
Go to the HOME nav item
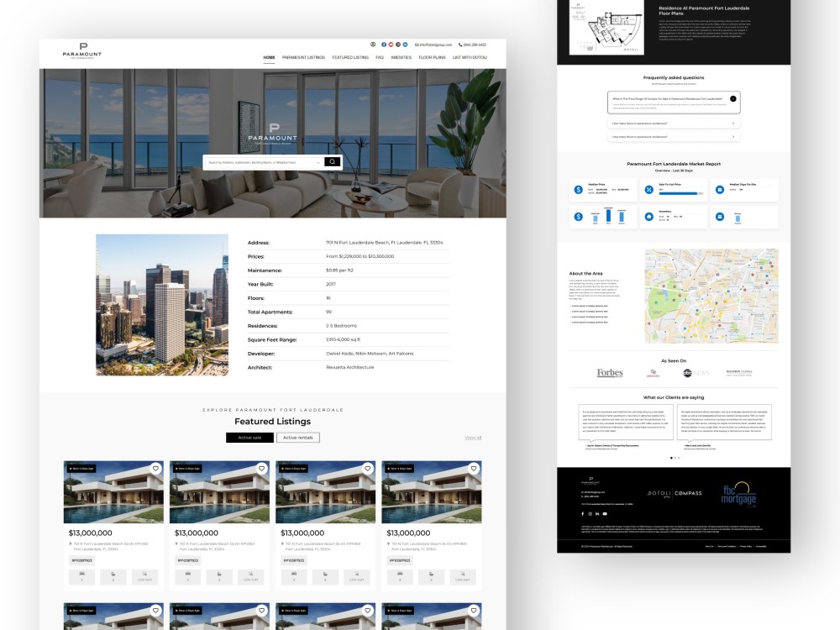(x=269, y=57)
